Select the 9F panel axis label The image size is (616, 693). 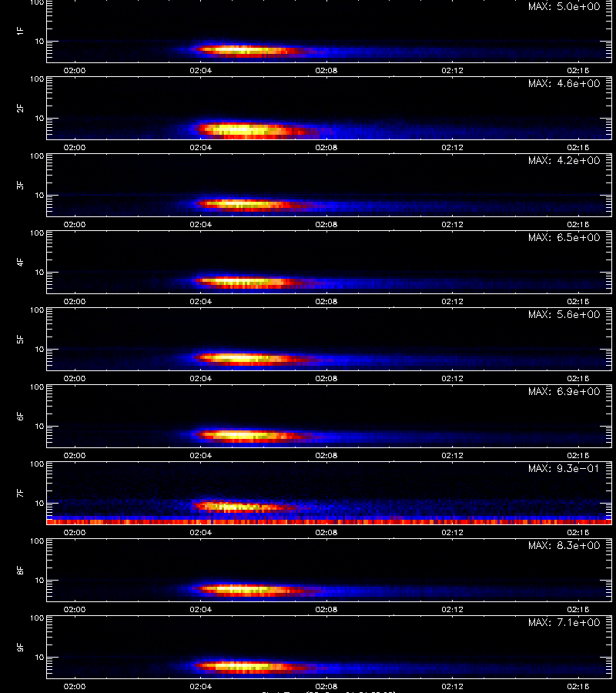[x=20, y=647]
